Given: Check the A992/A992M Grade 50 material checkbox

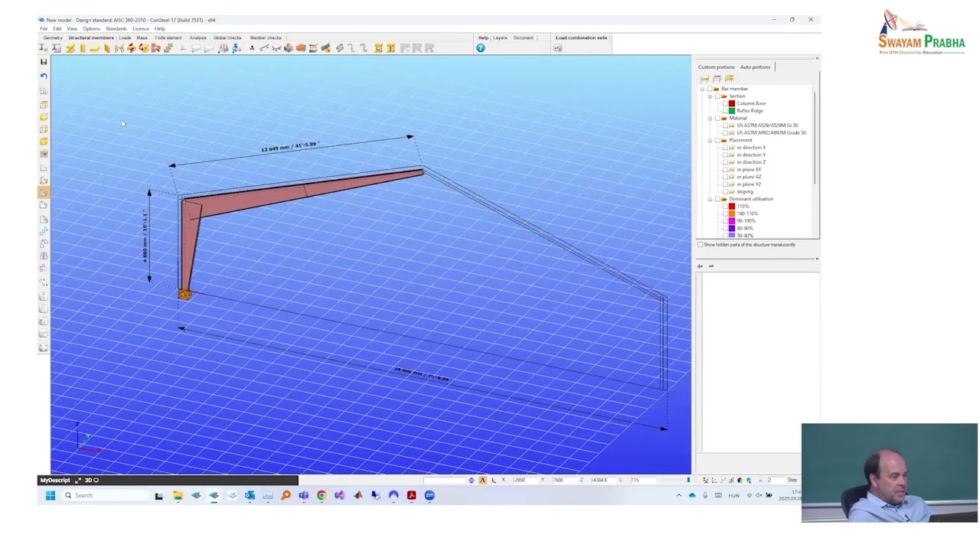Looking at the screenshot, I should pos(725,132).
